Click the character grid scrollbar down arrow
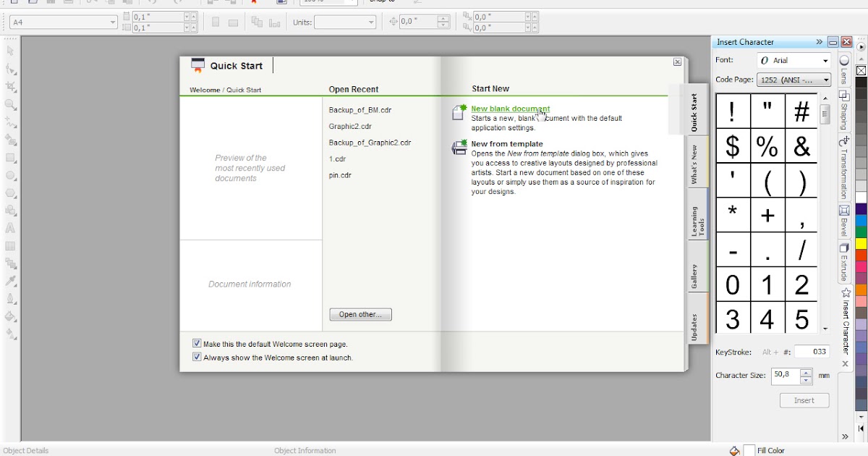 tap(825, 329)
